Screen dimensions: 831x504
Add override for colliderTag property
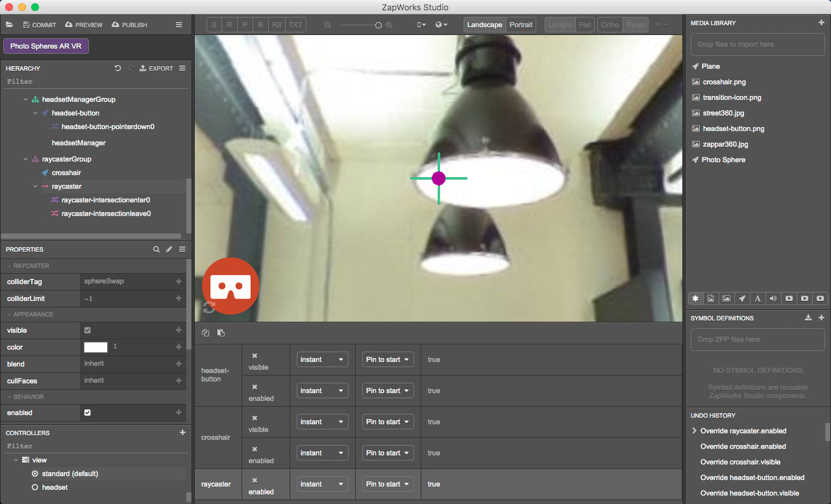[x=179, y=282]
